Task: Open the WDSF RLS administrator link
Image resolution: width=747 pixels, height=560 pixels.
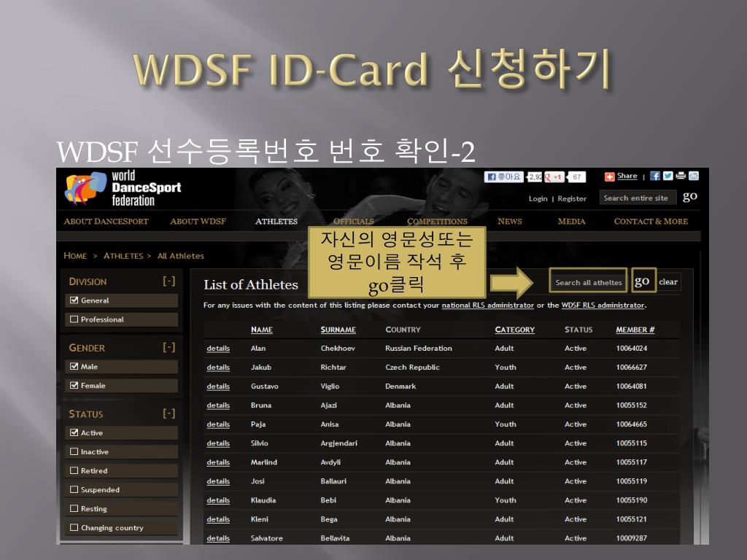Action: coord(603,306)
